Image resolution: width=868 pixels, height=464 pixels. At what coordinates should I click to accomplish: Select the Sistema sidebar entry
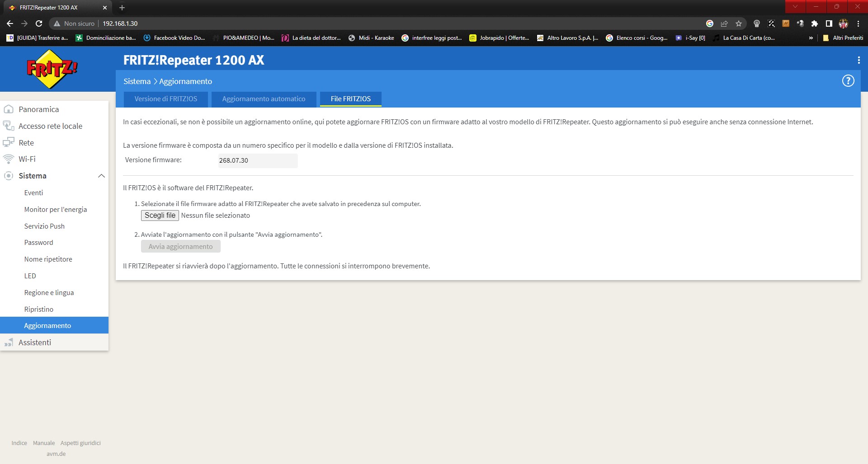(x=33, y=176)
